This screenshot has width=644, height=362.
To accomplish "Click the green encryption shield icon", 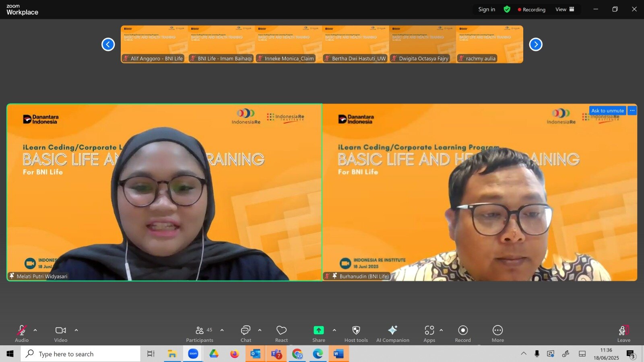I will (507, 9).
